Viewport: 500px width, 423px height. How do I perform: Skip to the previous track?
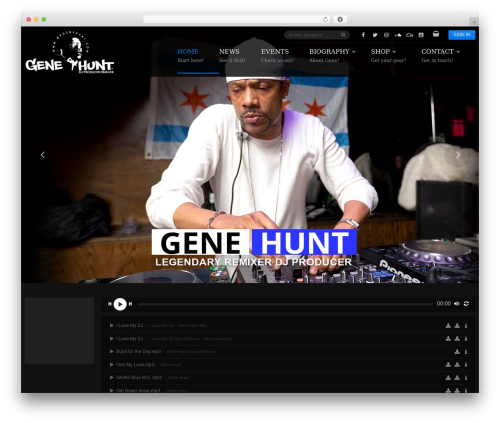(110, 304)
